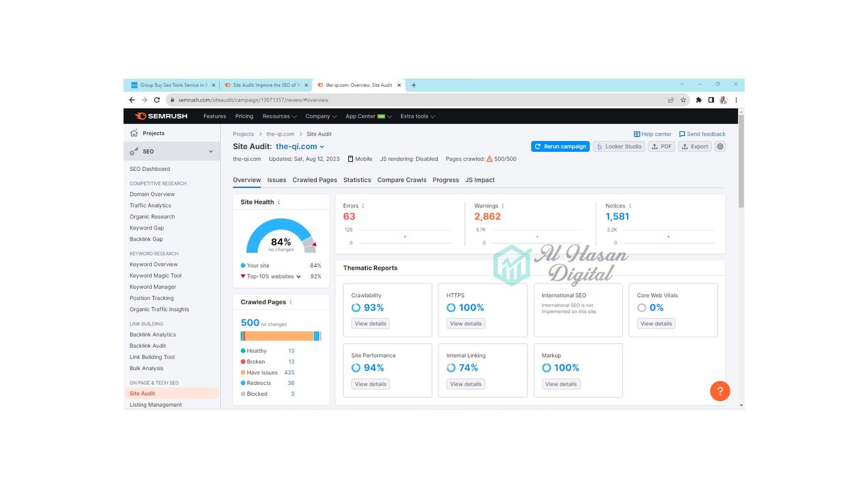Bookmark page with the star icon

[683, 100]
